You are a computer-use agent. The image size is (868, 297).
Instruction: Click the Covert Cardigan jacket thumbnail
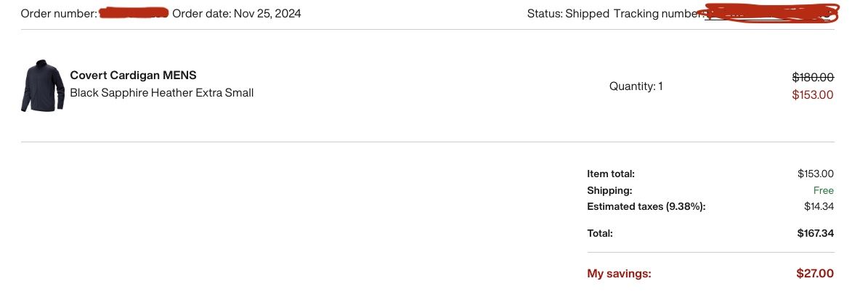pyautogui.click(x=42, y=86)
